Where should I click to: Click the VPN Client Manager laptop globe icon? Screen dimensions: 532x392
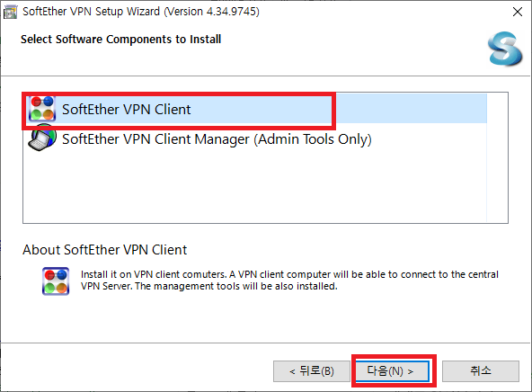[42, 138]
